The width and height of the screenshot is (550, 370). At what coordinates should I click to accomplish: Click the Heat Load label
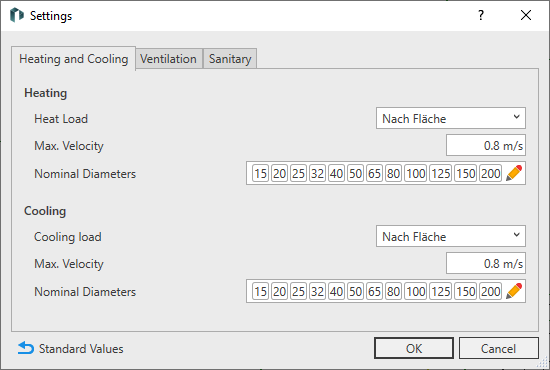[x=61, y=119]
